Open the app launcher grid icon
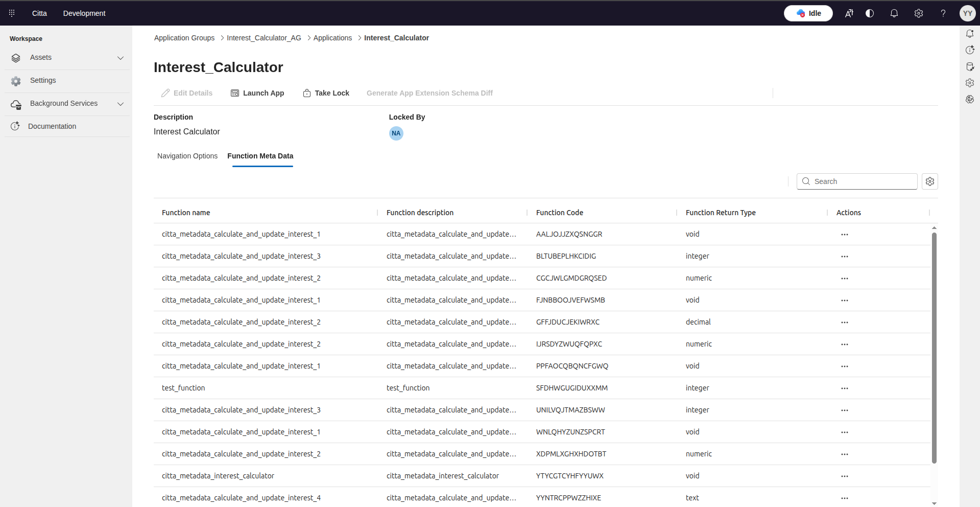 (x=12, y=13)
